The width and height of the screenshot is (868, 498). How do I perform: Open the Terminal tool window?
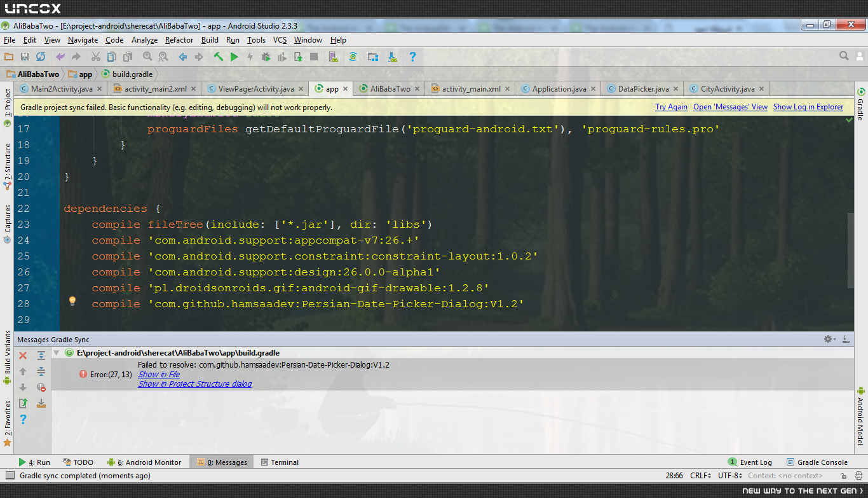279,462
